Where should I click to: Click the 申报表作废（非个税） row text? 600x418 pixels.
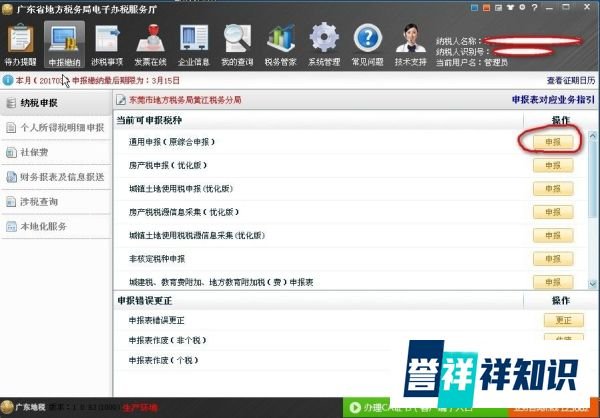168,340
